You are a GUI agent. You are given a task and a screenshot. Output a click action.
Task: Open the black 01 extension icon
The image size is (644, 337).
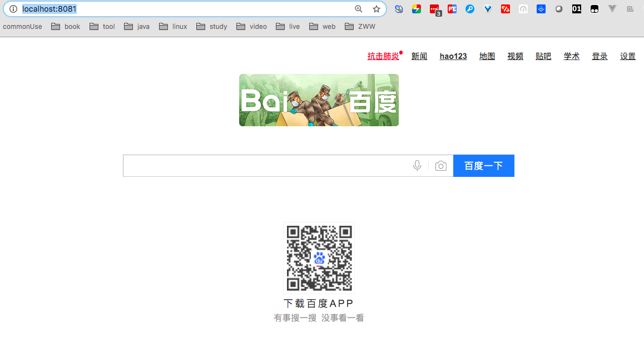[577, 9]
